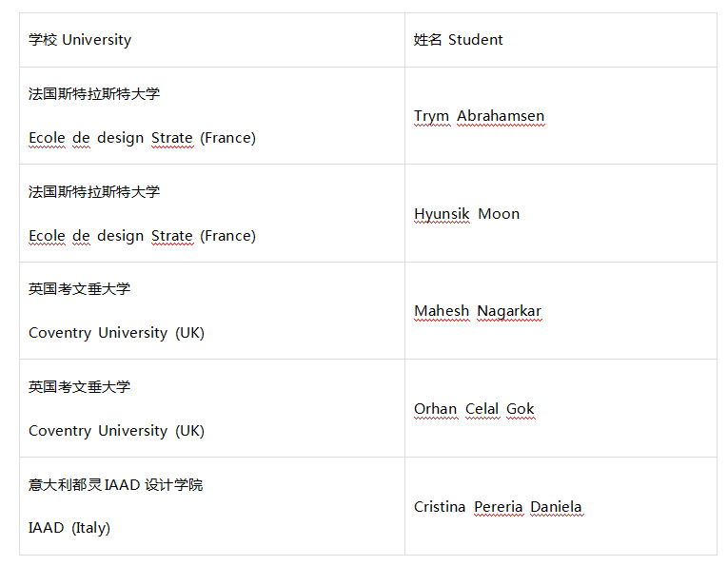Click "英国考文垂大学" in Orhan Celal Gok's row
728x566 pixels.
[x=80, y=387]
